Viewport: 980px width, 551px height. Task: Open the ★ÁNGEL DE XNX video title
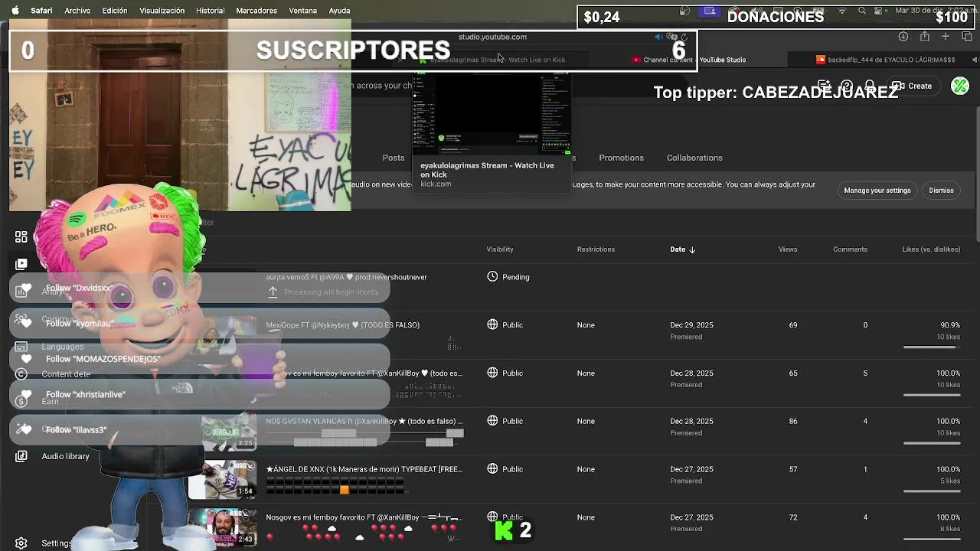point(364,469)
